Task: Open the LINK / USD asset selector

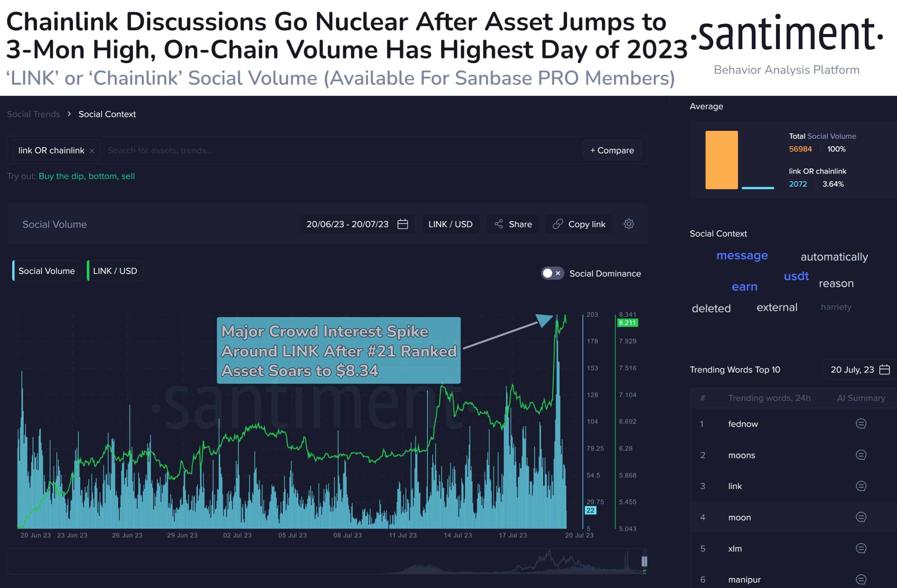Action: tap(450, 224)
